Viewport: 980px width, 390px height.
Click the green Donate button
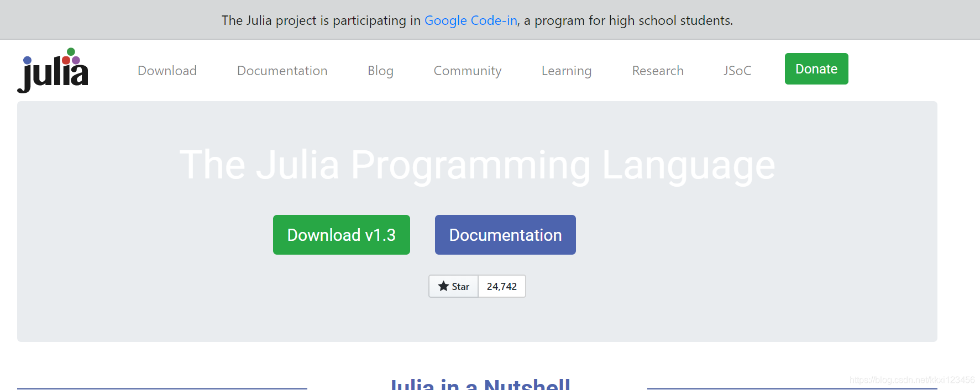[816, 68]
